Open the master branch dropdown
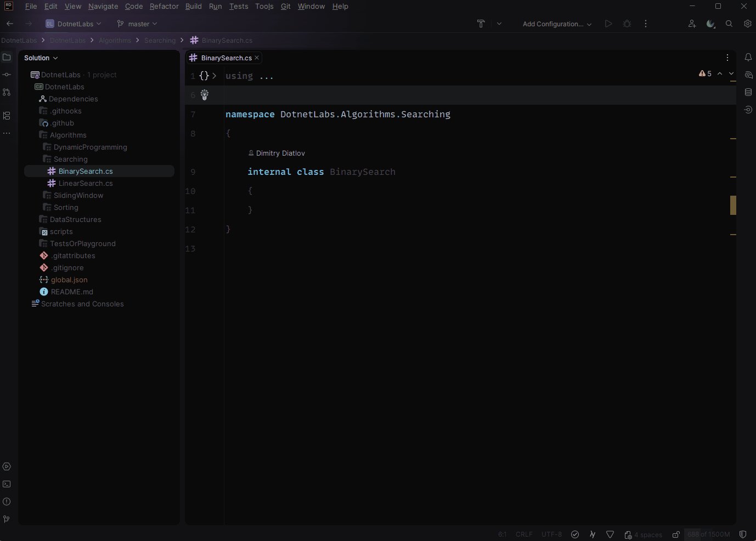 tap(137, 24)
